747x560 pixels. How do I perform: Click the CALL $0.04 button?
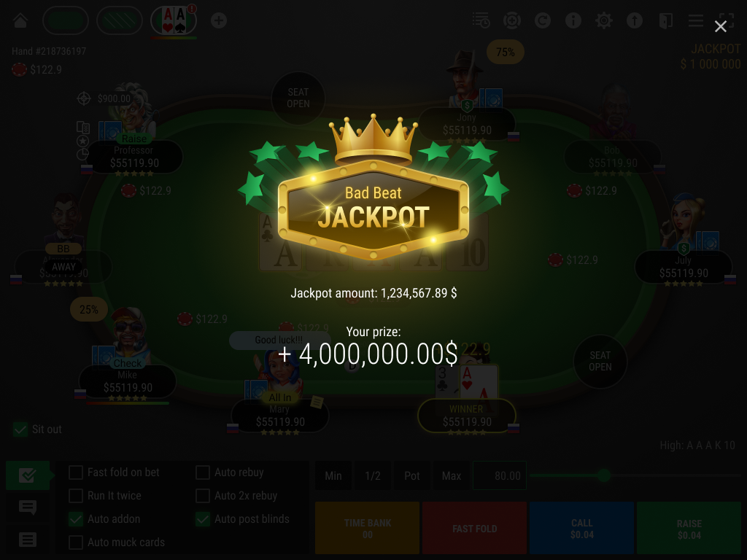coord(581,528)
